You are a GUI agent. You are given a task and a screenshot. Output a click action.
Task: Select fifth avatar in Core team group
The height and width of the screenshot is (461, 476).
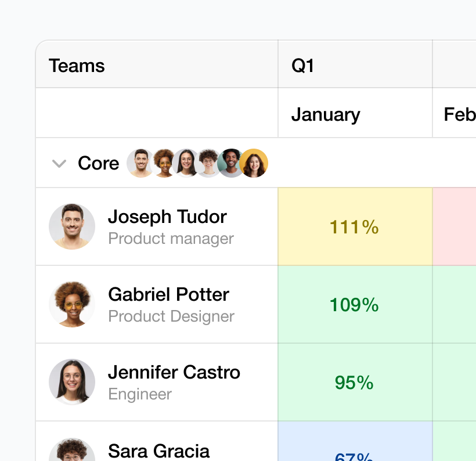click(x=231, y=163)
